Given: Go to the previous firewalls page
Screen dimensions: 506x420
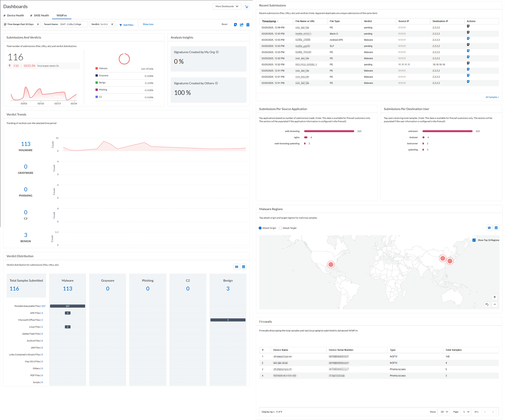Looking at the screenshot, I should point(485,412).
